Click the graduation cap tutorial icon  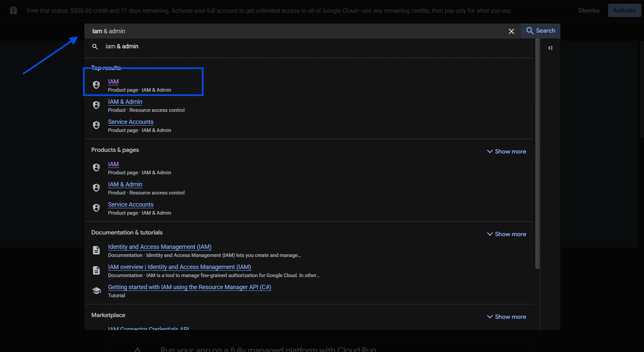point(96,291)
